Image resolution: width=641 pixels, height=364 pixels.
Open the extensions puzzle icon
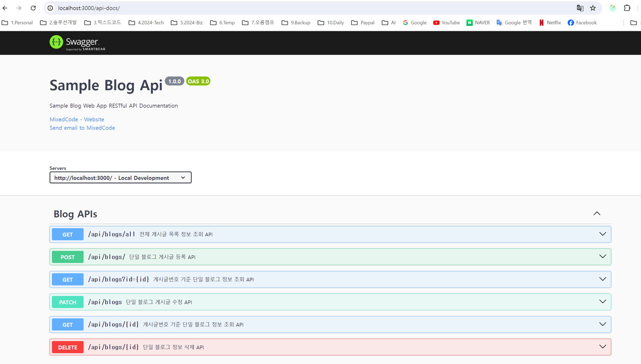pos(627,8)
